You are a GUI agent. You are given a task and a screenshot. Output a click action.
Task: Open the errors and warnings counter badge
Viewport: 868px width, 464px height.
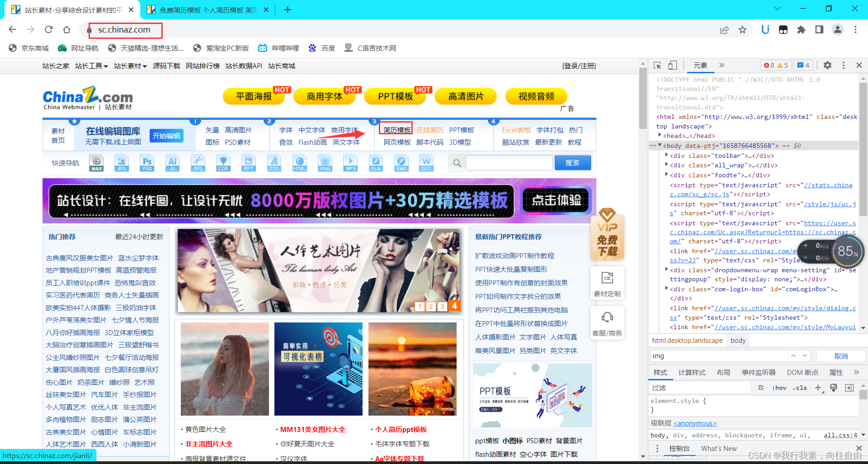(776, 66)
